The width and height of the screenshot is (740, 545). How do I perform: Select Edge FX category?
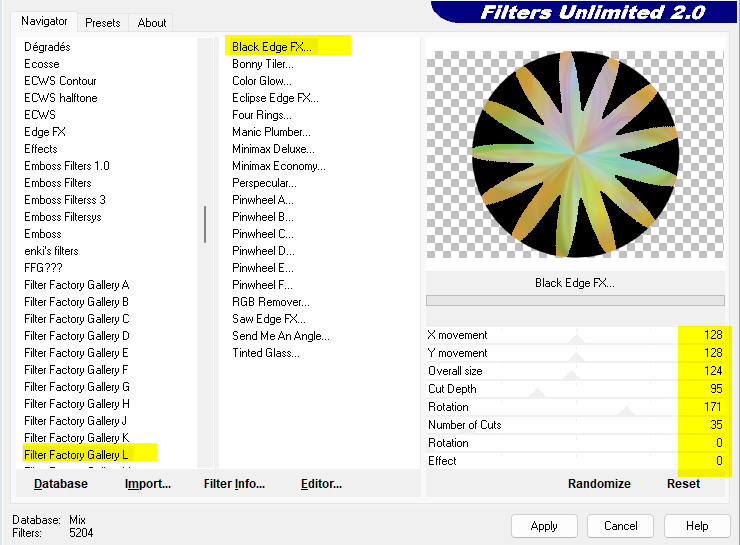tap(45, 132)
